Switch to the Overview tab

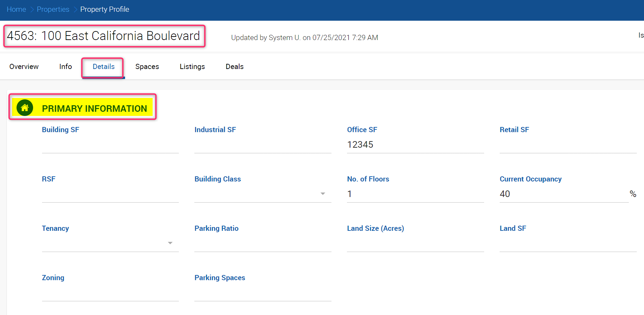click(x=24, y=67)
